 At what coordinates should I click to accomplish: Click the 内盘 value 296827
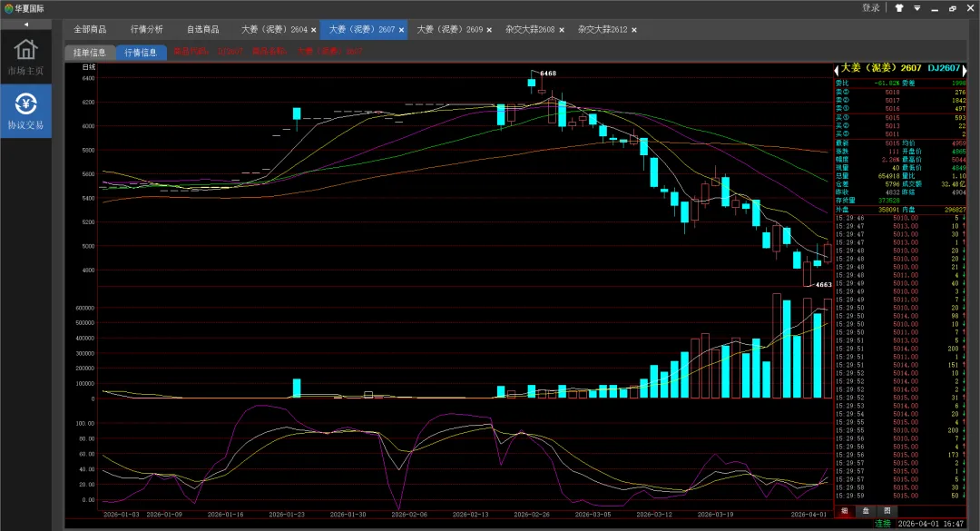coord(955,210)
